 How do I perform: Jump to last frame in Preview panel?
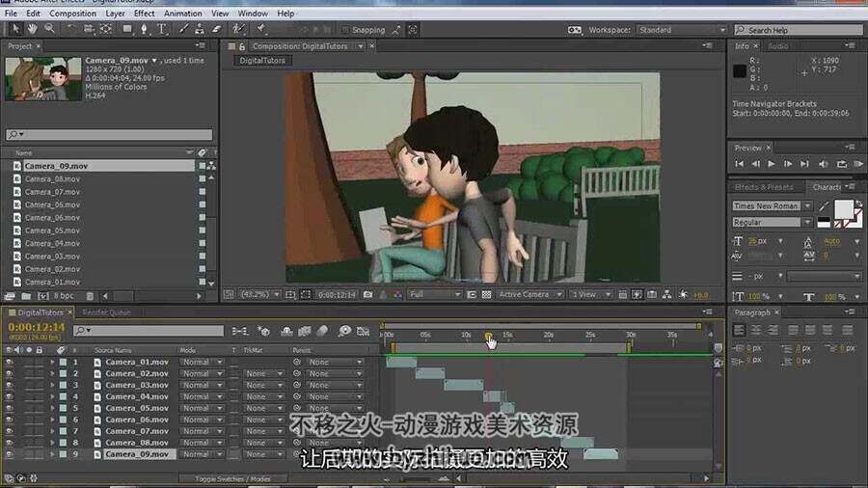pos(805,164)
